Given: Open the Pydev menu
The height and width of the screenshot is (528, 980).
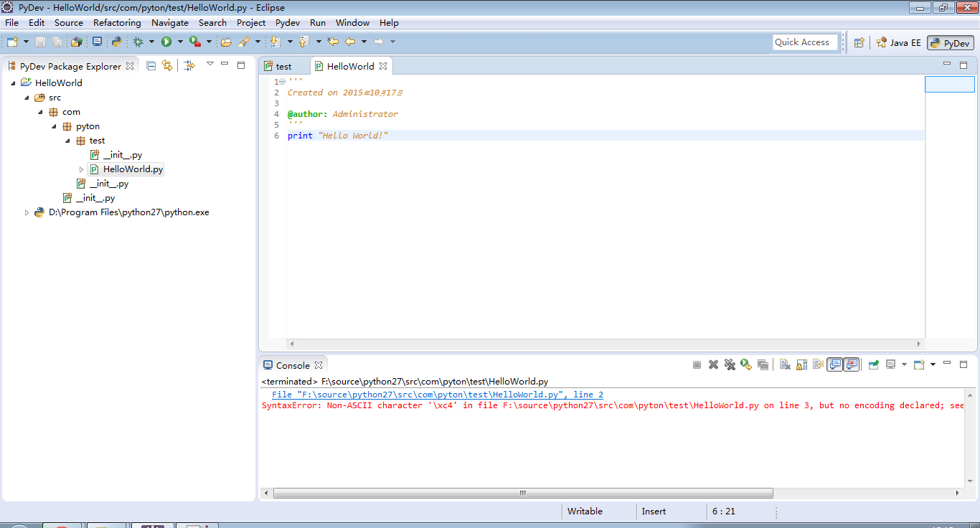Looking at the screenshot, I should point(288,23).
